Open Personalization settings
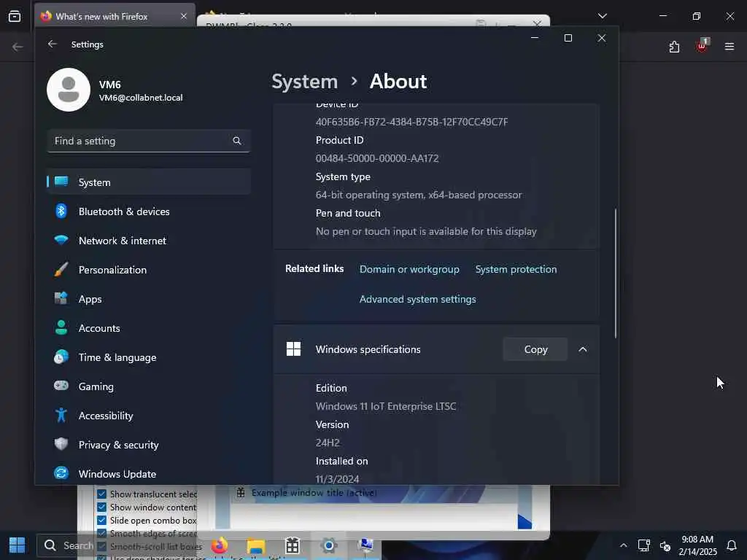This screenshot has width=747, height=560. [149, 270]
